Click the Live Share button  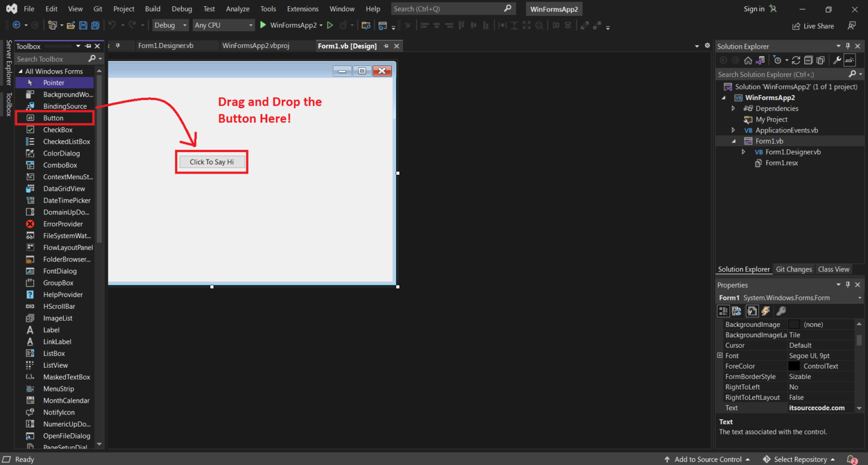click(x=813, y=26)
